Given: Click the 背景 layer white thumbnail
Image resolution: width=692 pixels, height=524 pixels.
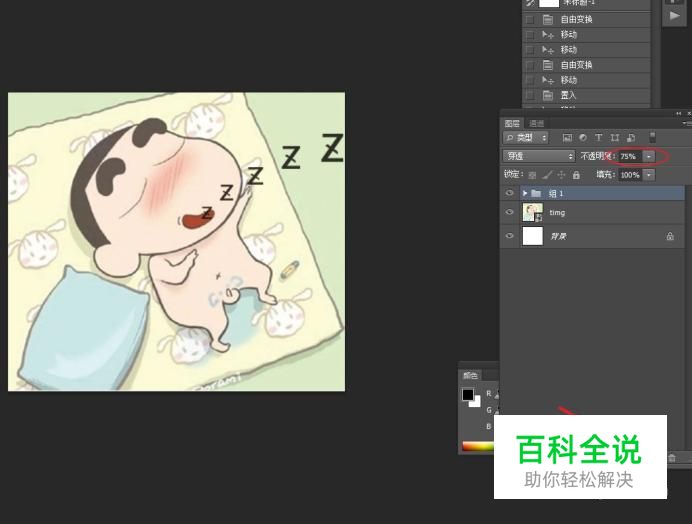Looking at the screenshot, I should (x=533, y=236).
